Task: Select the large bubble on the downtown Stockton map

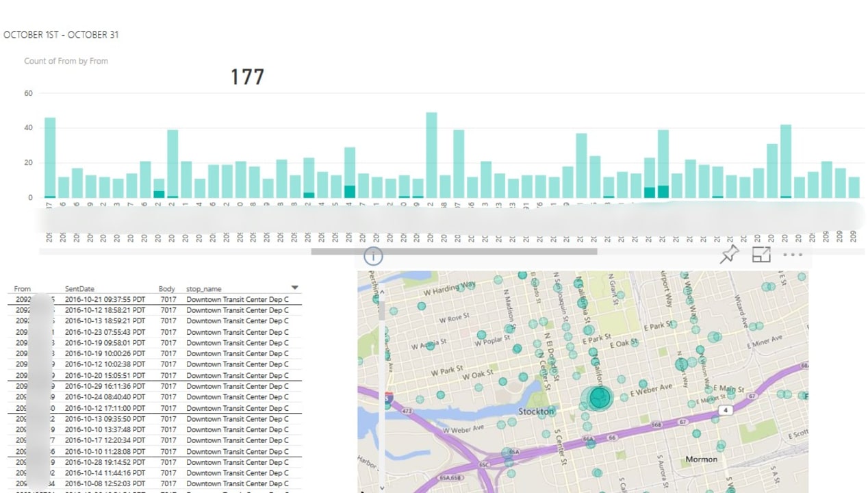Action: tap(599, 398)
